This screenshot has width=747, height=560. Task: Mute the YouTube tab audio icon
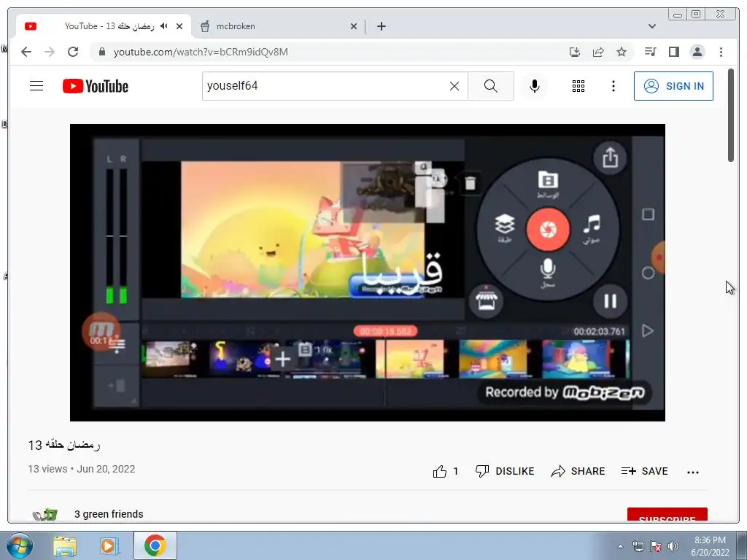tap(164, 26)
